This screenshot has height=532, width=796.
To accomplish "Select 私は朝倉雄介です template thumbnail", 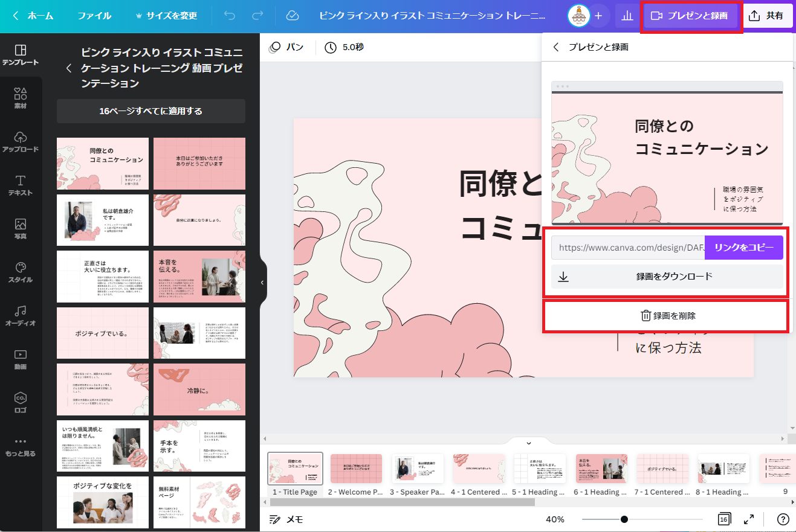I will [103, 220].
